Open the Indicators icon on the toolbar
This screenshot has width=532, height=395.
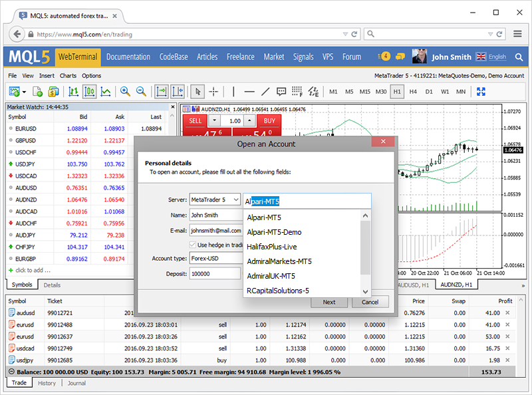(297, 92)
